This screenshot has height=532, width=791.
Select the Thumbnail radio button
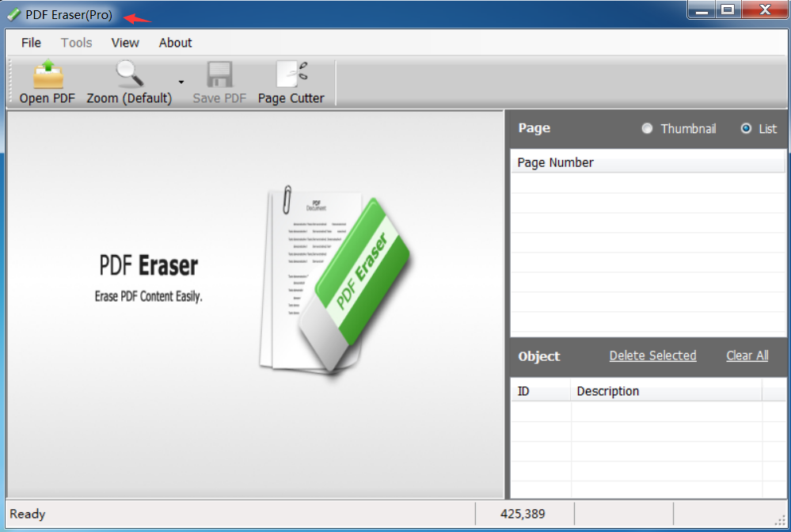click(647, 128)
